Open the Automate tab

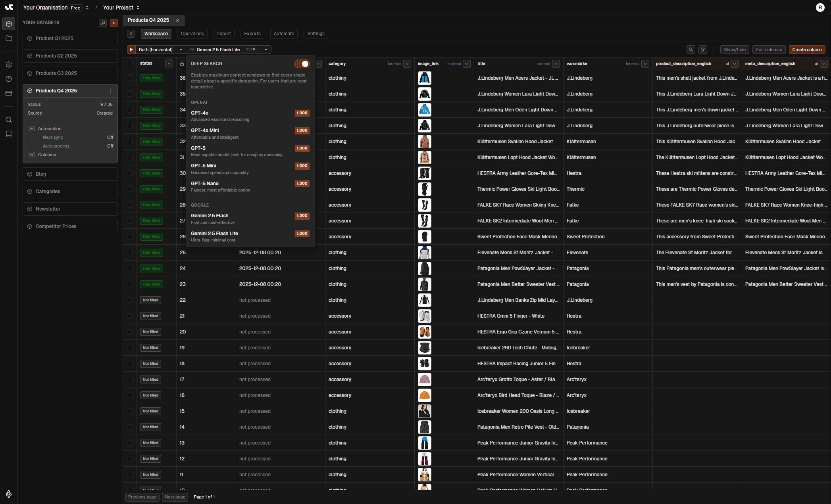[x=283, y=34]
